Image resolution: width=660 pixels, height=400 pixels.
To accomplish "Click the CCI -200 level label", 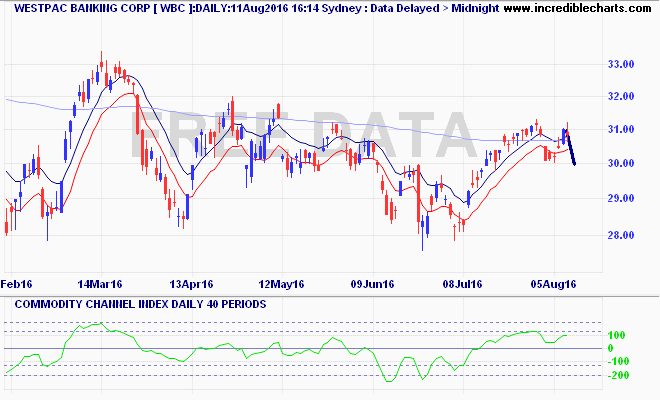I will click(618, 375).
